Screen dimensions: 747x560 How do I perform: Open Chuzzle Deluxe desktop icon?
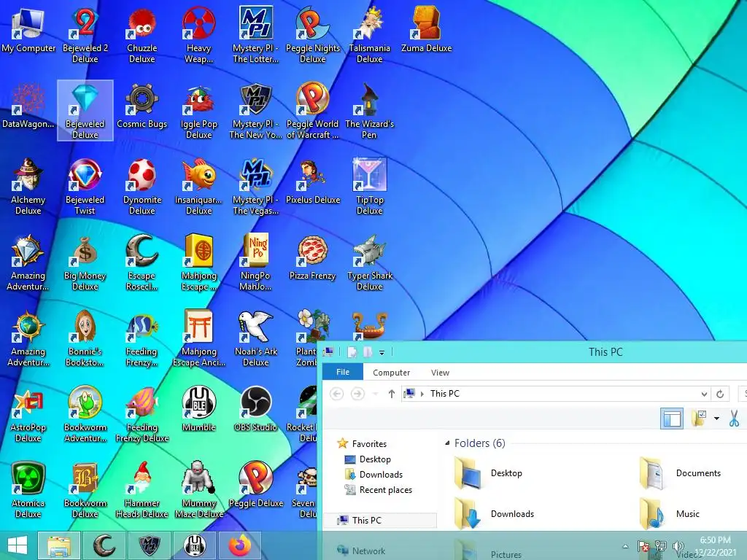click(142, 34)
